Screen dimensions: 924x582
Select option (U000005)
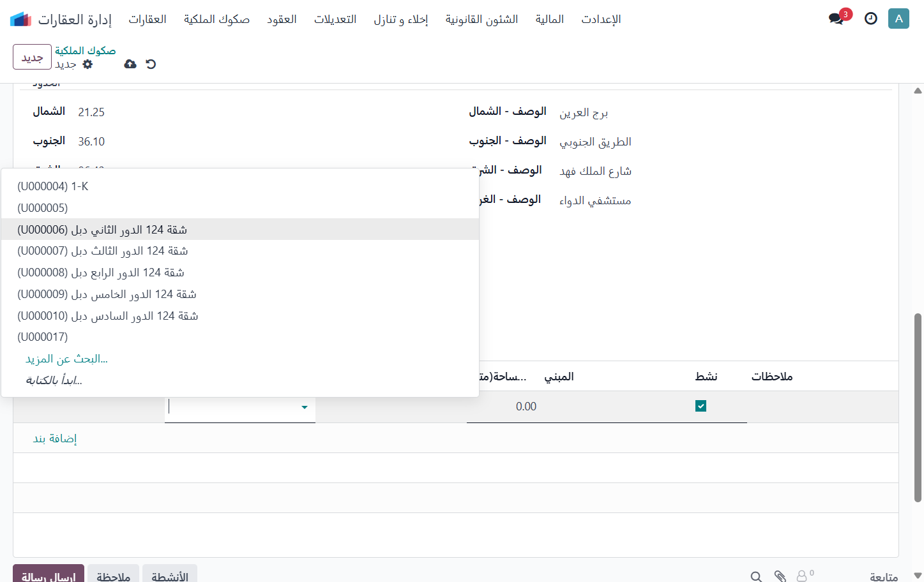tap(240, 208)
